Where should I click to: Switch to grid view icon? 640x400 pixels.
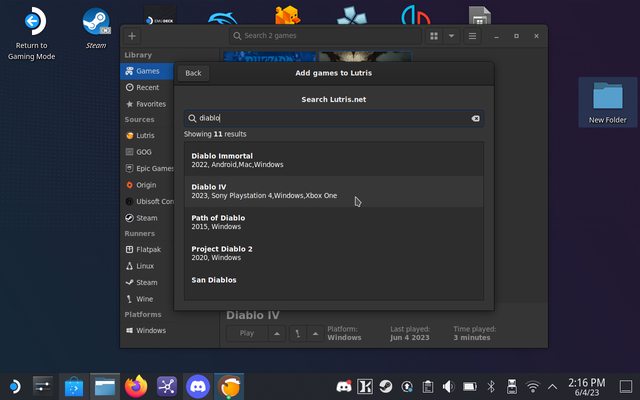(x=434, y=36)
